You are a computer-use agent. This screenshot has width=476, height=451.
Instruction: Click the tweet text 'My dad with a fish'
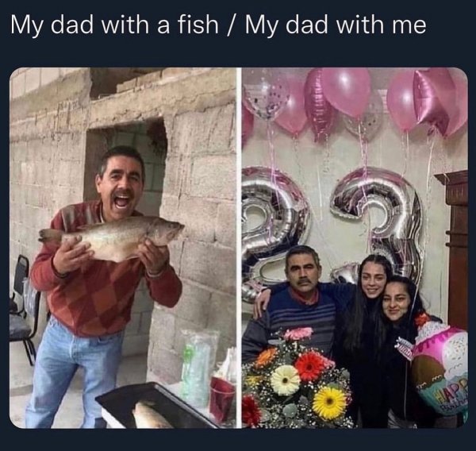114,25
